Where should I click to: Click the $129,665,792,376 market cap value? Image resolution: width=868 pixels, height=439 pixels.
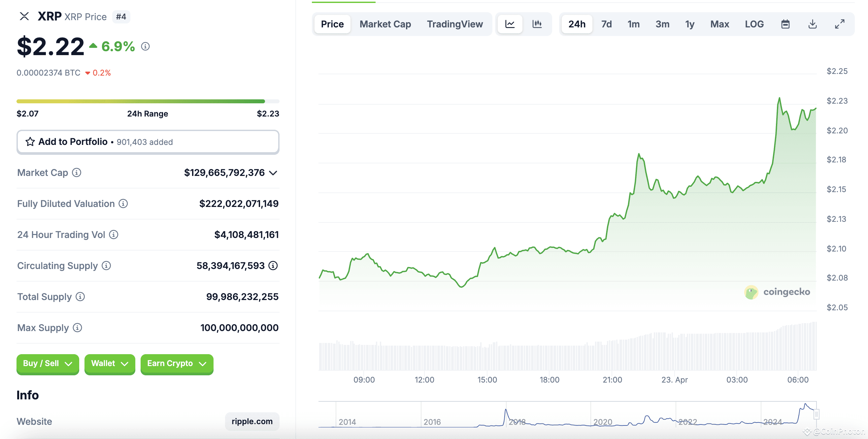224,173
